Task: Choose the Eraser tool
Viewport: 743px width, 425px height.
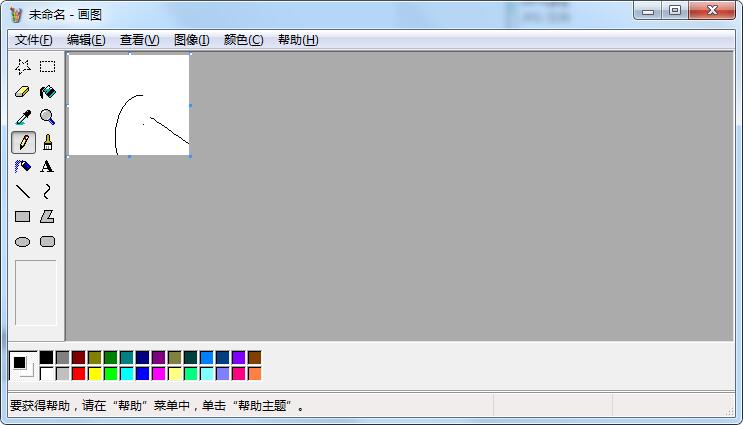Action: click(23, 92)
